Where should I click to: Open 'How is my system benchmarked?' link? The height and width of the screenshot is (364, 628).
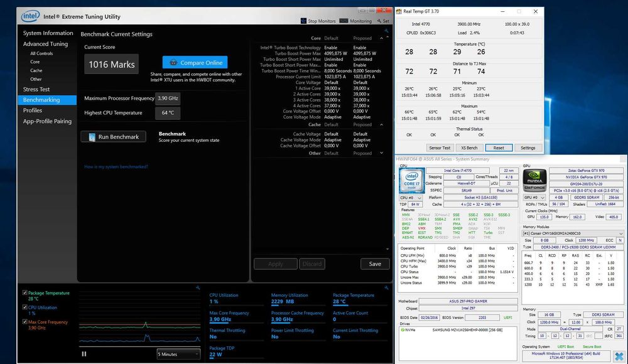[x=116, y=166]
